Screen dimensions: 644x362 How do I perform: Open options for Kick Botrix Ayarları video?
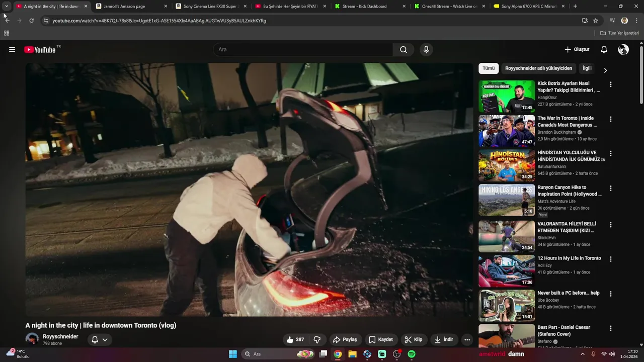point(611,84)
